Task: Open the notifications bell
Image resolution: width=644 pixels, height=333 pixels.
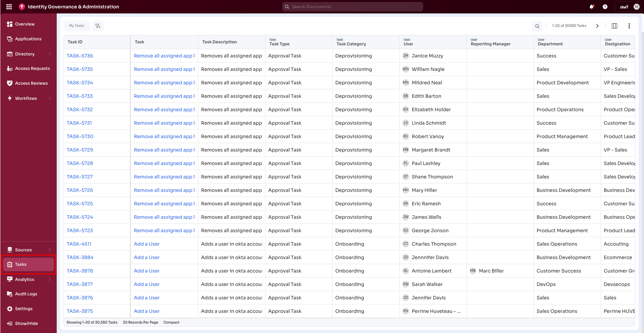Action: 592,6
